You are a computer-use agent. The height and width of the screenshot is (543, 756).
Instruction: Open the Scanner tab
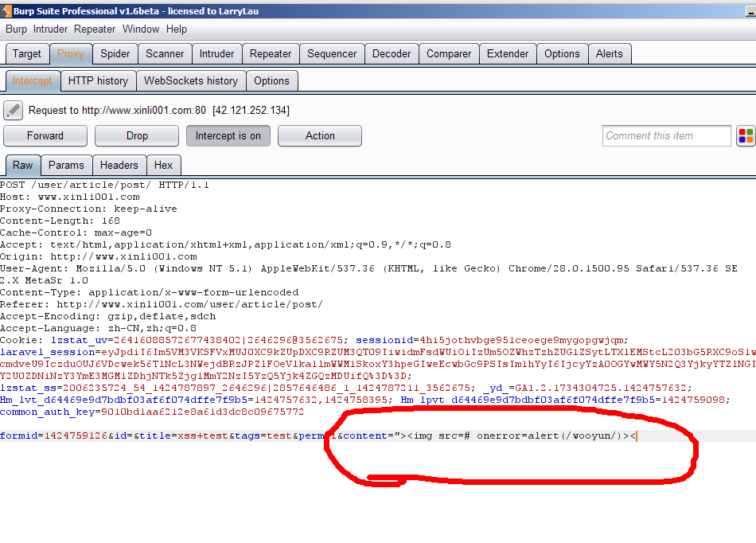[x=165, y=53]
